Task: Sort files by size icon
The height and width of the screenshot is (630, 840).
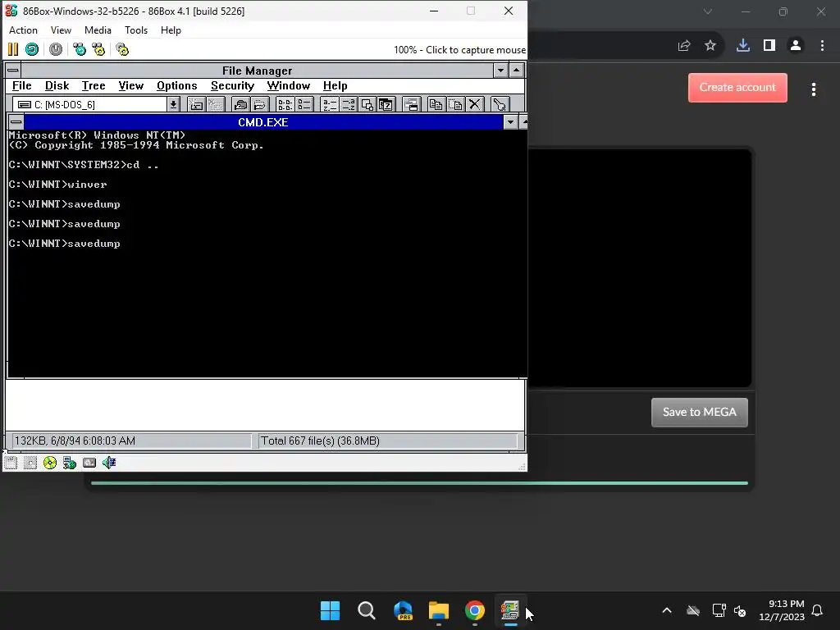Action: (x=367, y=104)
